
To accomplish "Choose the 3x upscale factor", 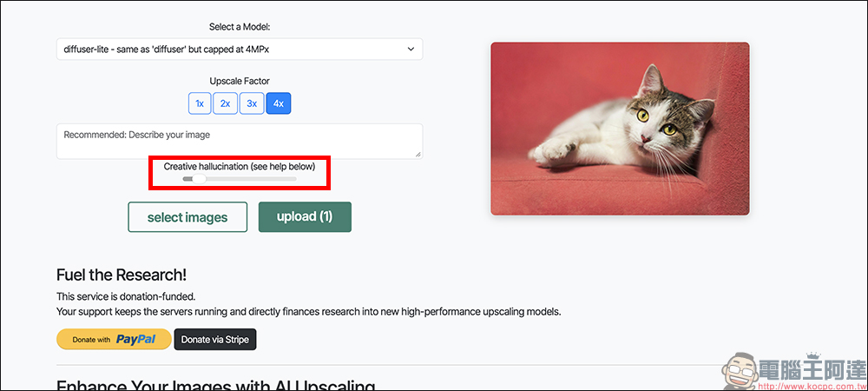I will (252, 103).
